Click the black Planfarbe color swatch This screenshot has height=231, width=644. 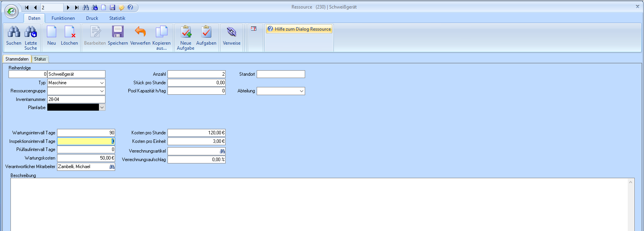(x=73, y=108)
